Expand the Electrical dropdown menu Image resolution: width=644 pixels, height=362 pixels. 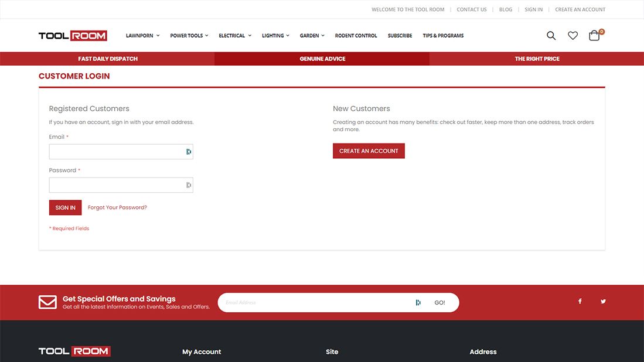(x=234, y=36)
